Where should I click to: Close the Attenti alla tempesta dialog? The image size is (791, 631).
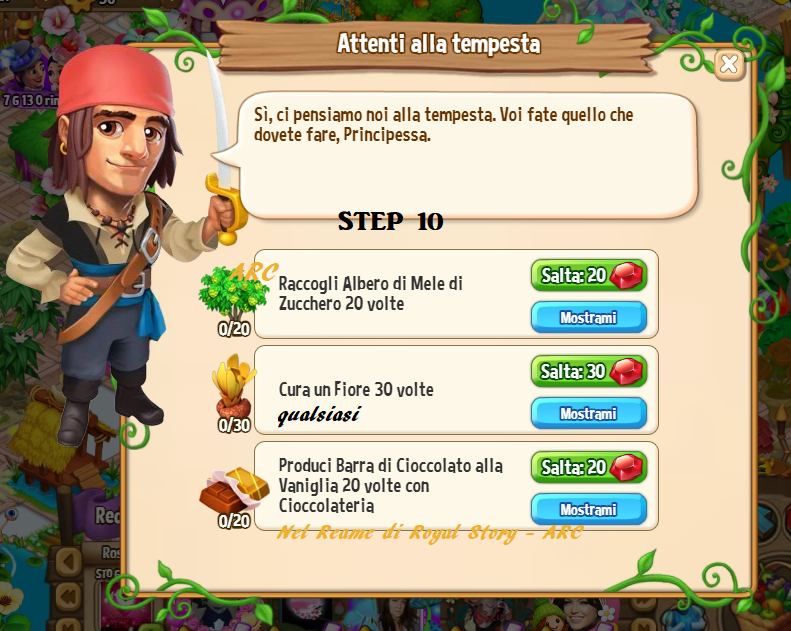click(x=729, y=64)
